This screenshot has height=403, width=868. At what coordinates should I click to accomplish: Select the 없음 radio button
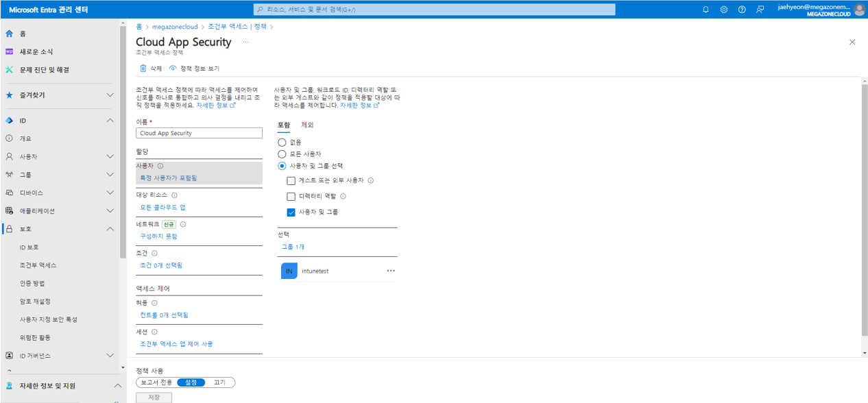point(282,142)
